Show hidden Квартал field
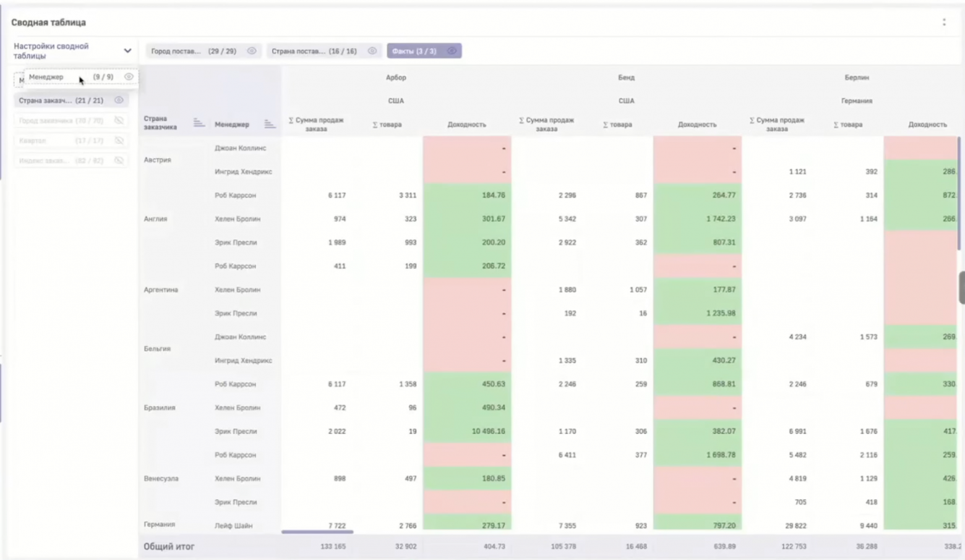The image size is (965, 560). click(119, 141)
